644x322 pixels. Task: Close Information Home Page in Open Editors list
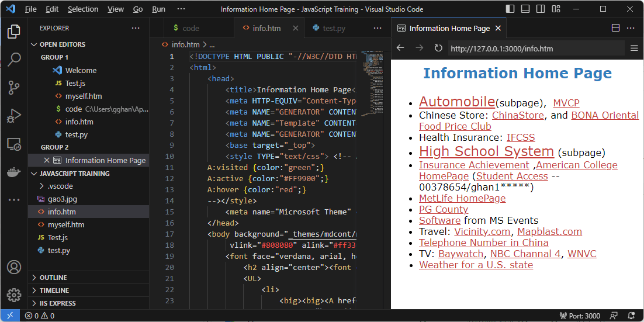coord(46,160)
